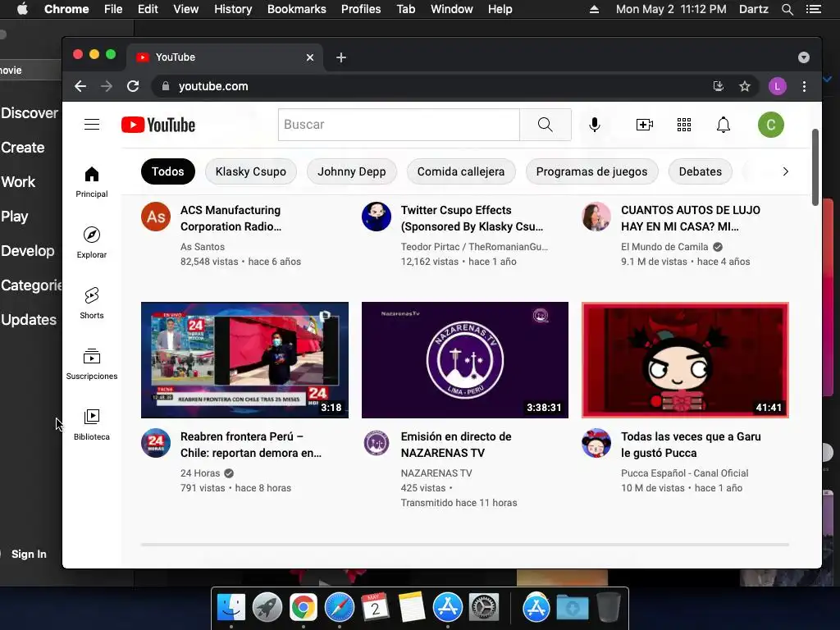Click Sign In in App Store window
Screen dimensions: 840x630
pyautogui.click(x=29, y=554)
